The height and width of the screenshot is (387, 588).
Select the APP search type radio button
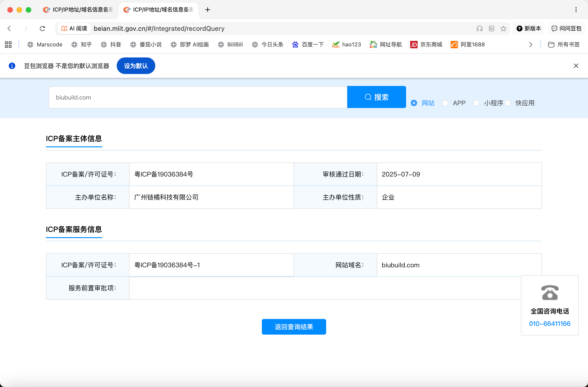445,103
